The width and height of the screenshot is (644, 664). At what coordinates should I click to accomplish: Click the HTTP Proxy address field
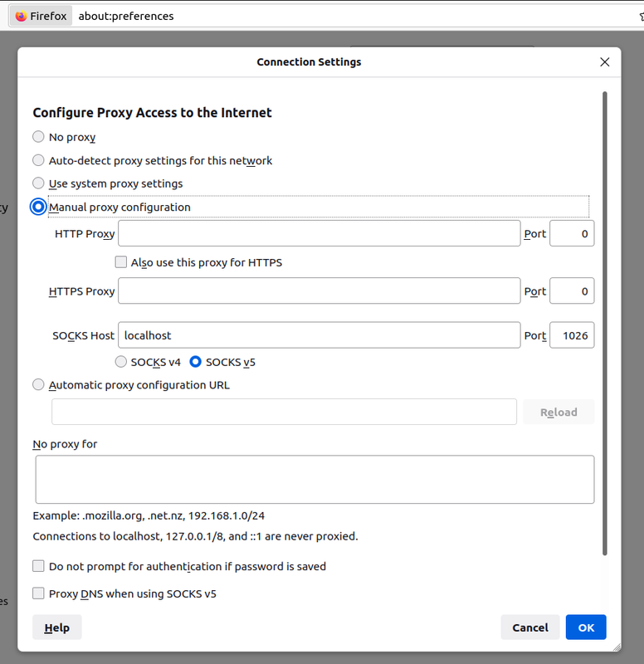(320, 233)
